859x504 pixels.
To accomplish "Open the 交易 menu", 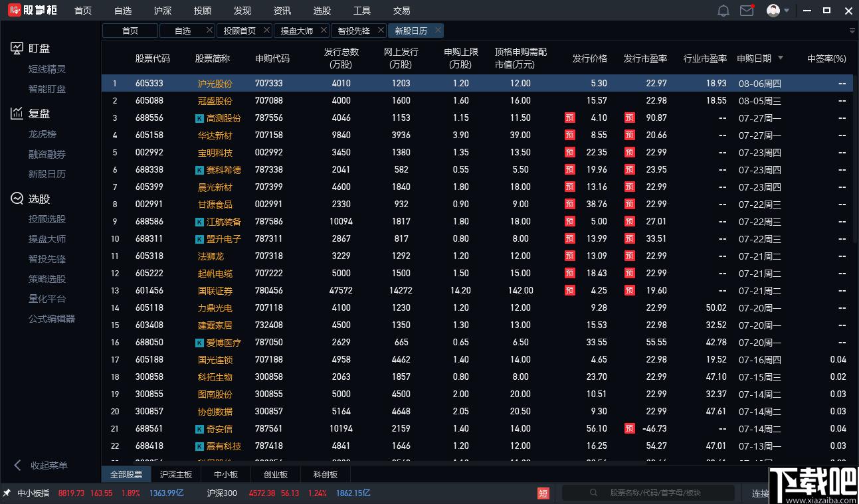I will click(x=402, y=11).
